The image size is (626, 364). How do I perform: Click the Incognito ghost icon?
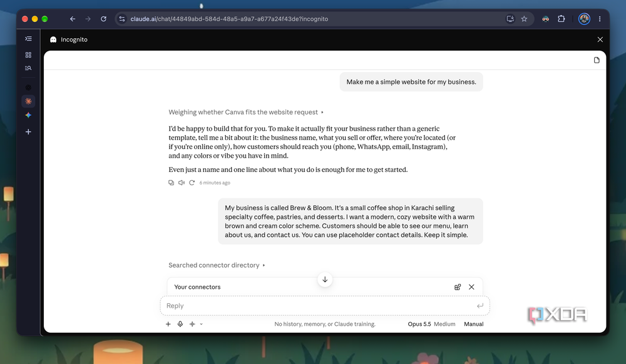click(x=53, y=39)
